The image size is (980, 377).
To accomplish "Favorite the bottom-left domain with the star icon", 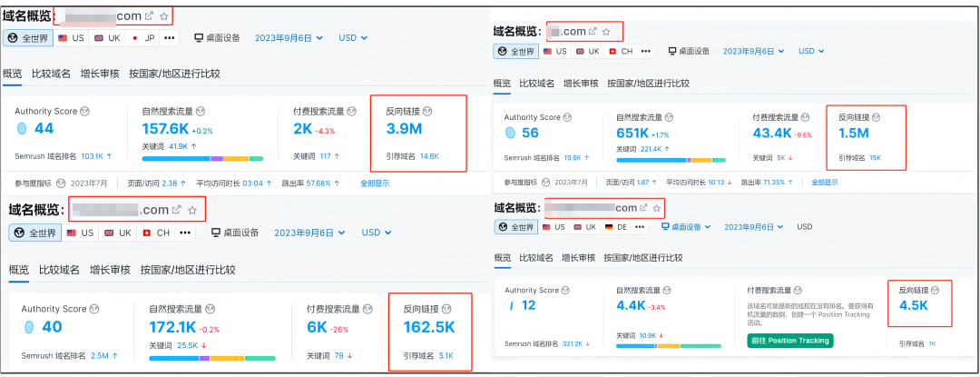I will [x=191, y=210].
